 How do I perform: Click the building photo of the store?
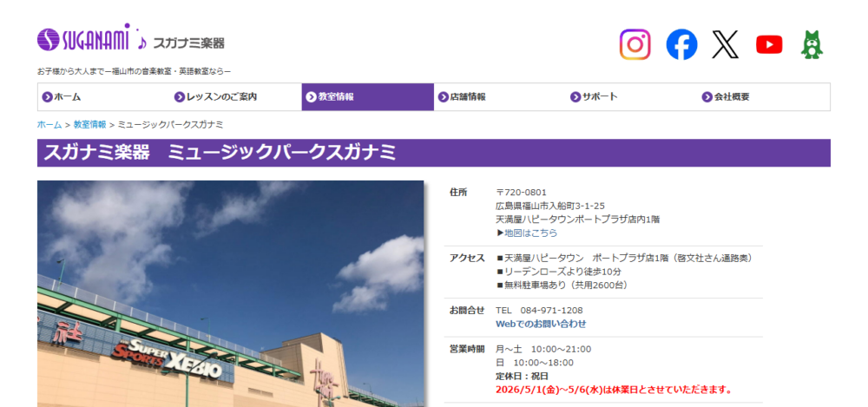click(x=230, y=293)
